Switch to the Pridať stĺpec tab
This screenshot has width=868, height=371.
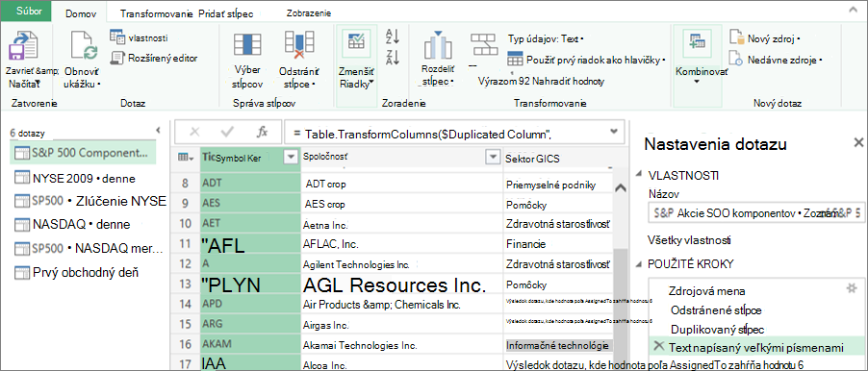(x=227, y=12)
